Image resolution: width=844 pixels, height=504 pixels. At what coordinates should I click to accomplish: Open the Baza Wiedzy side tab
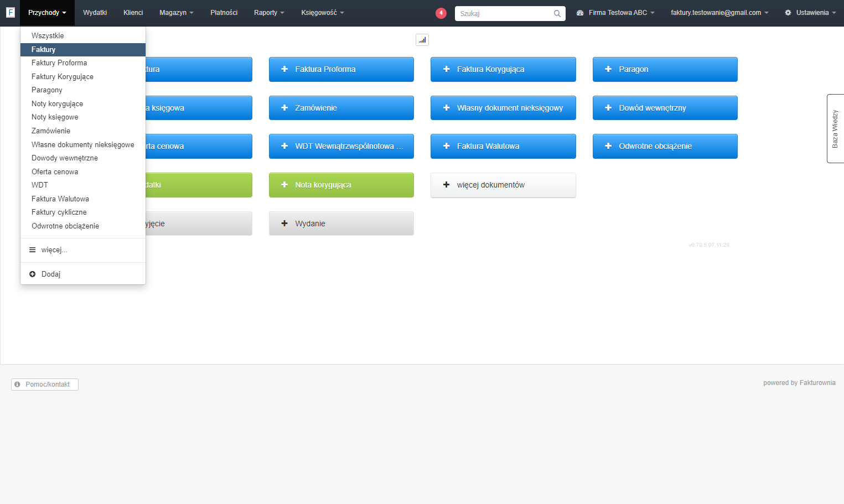(835, 128)
